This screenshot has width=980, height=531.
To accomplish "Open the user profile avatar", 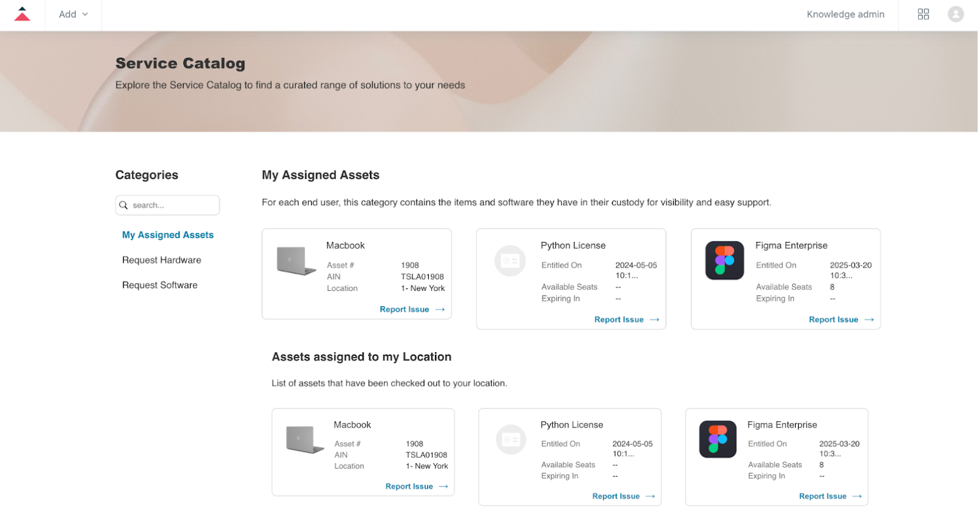I will pos(956,14).
